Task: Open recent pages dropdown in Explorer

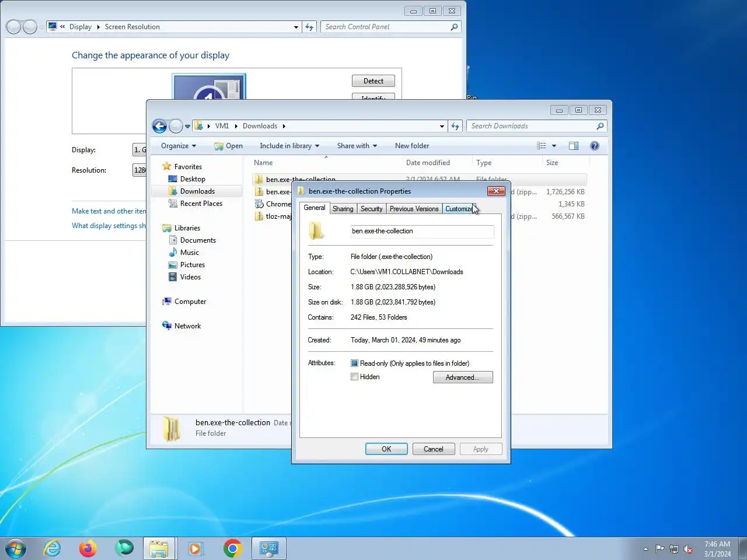Action: click(187, 126)
